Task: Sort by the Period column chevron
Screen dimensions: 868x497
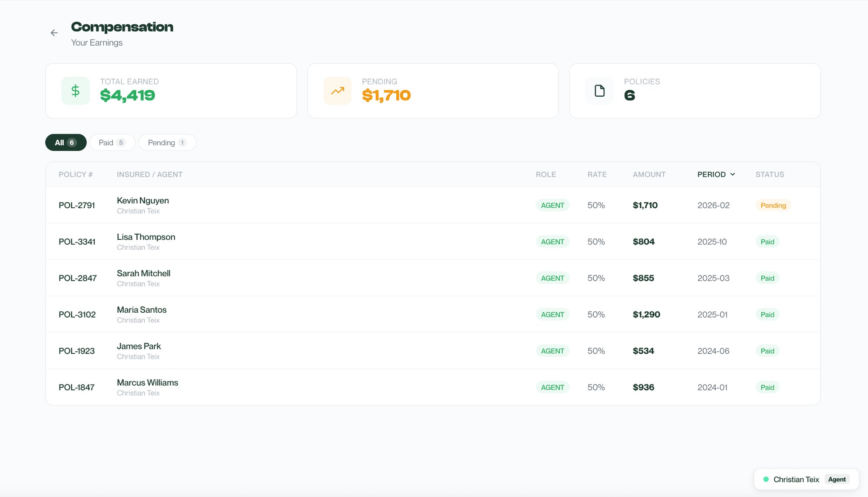Action: click(x=733, y=174)
